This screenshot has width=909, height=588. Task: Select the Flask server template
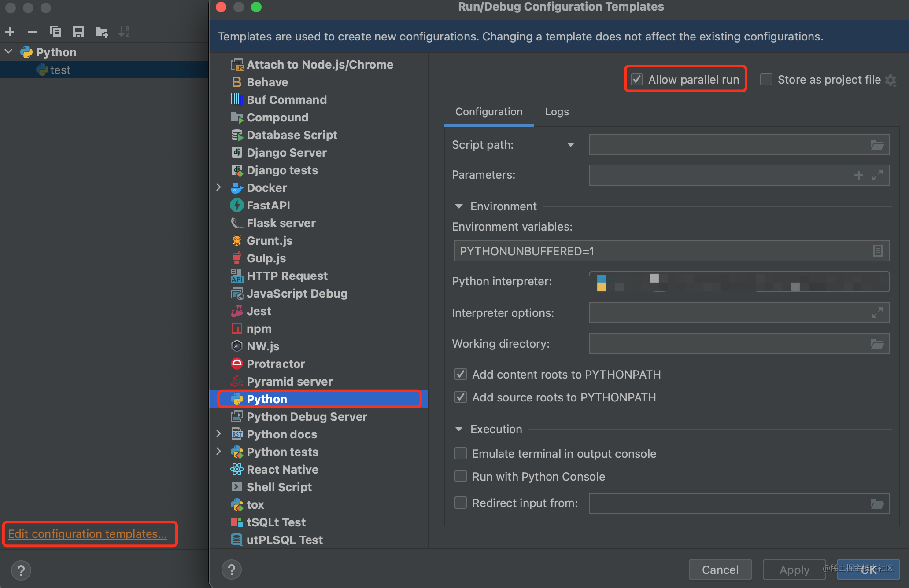[281, 223]
